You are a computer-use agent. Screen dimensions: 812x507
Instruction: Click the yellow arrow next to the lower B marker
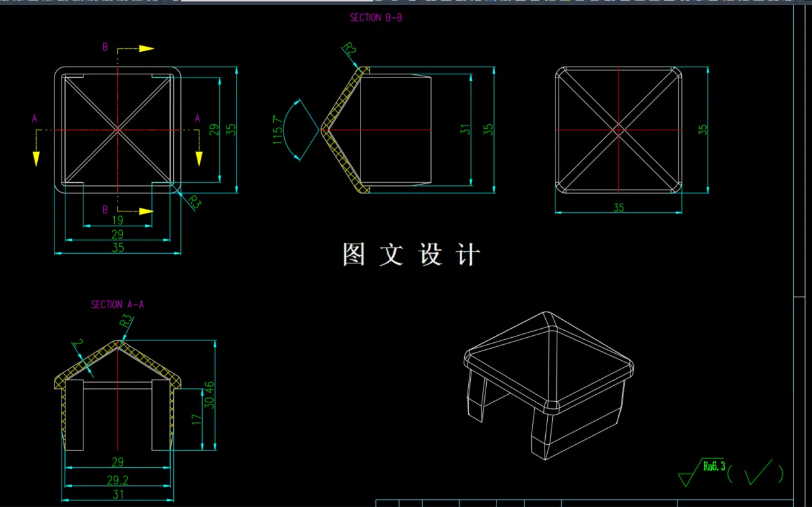[144, 210]
